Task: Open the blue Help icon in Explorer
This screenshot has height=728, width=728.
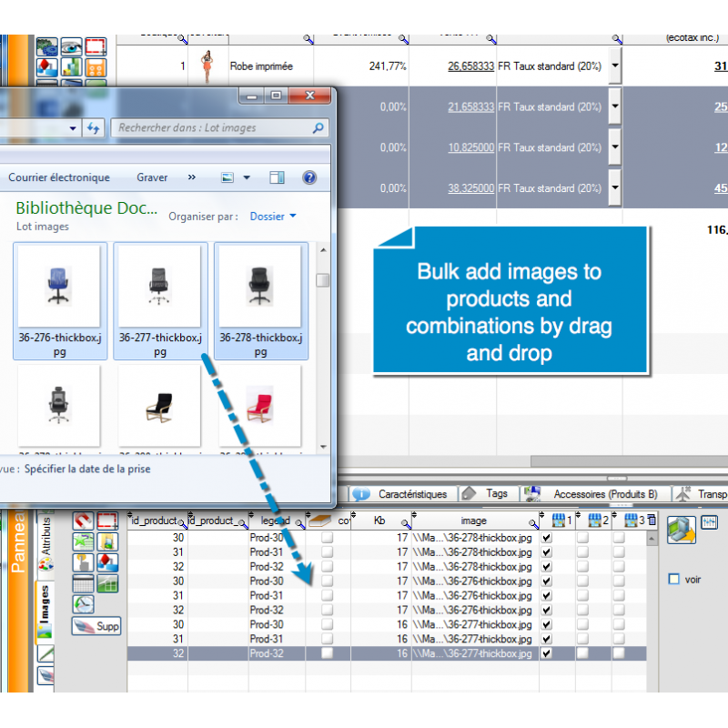Action: [x=309, y=177]
